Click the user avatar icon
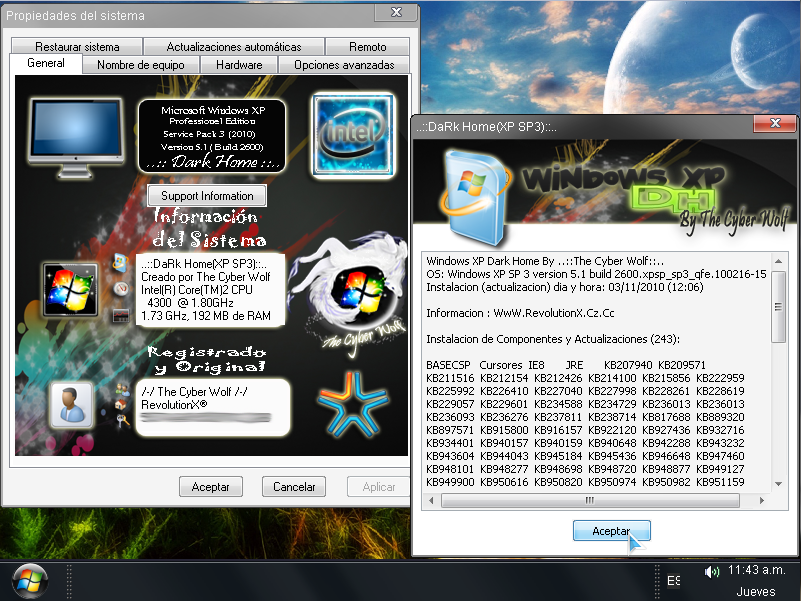The height and width of the screenshot is (601, 801). click(72, 405)
